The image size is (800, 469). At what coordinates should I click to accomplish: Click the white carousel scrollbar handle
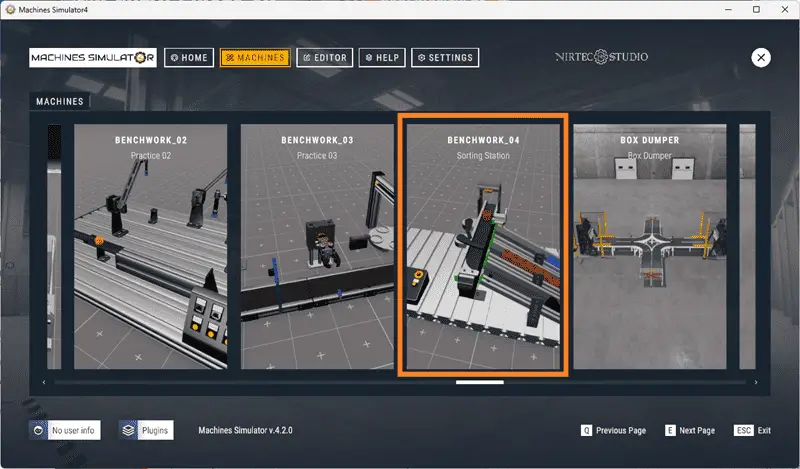[x=480, y=382]
